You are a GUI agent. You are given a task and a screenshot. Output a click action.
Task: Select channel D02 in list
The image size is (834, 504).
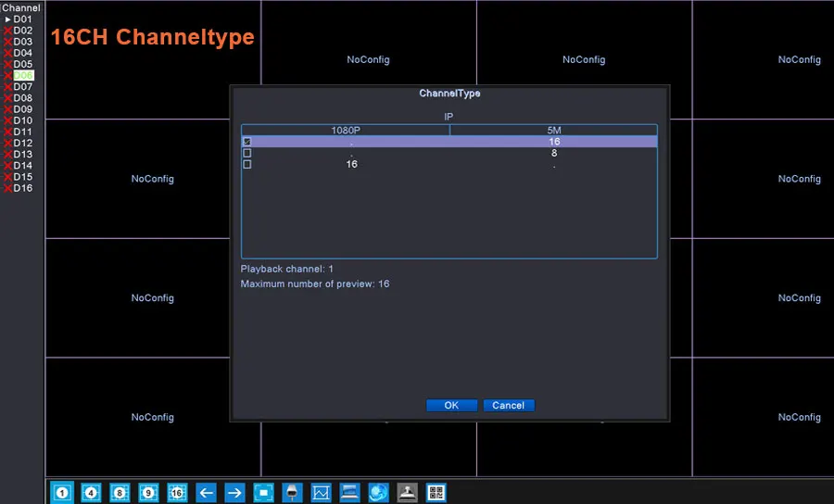22,31
